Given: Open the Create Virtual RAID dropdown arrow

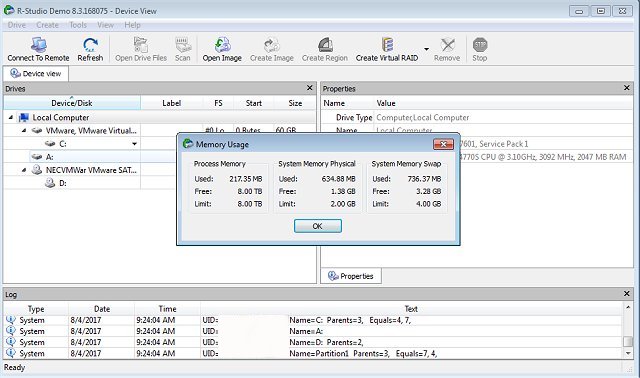Looking at the screenshot, I should 427,49.
